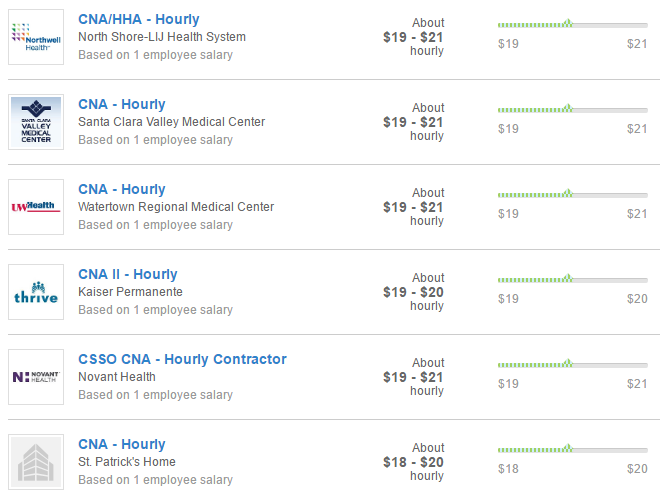Open the CNA/HHA - Hourly salary link

[x=138, y=19]
